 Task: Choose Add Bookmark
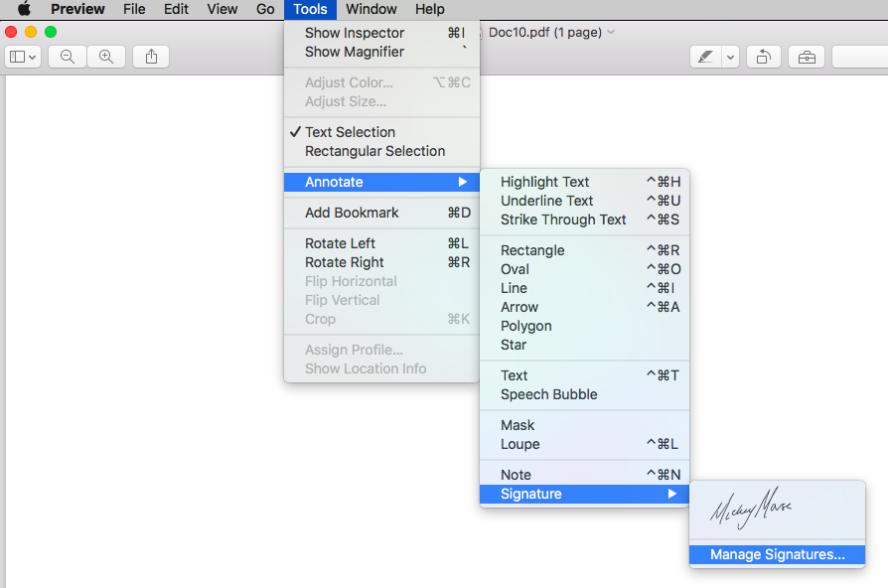381,213
